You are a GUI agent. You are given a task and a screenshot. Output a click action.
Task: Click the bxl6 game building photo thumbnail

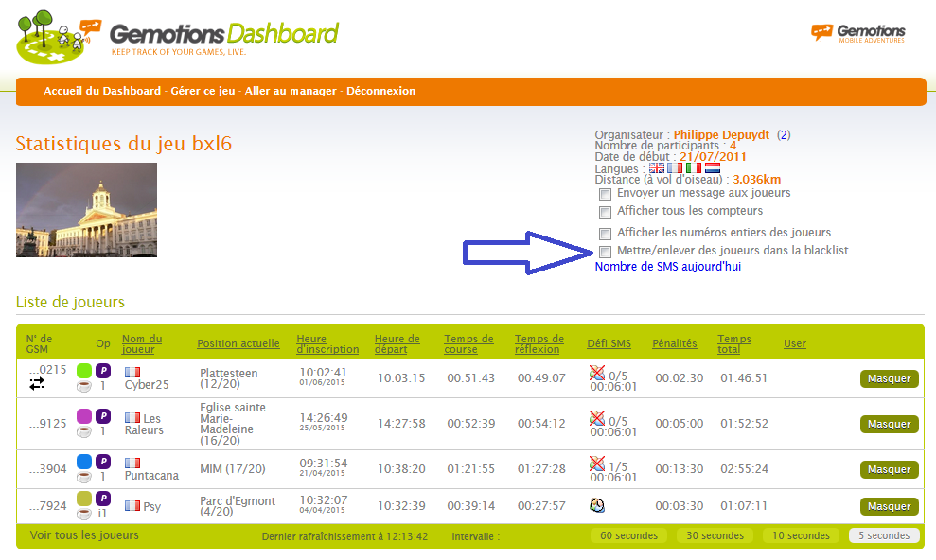point(86,210)
